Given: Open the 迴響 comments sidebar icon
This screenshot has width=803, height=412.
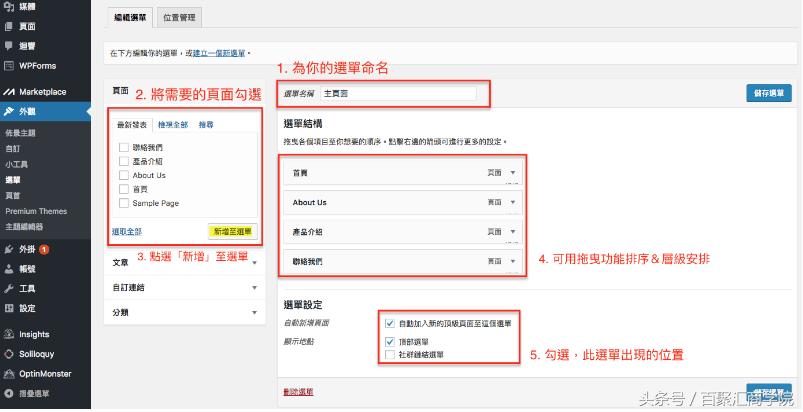Looking at the screenshot, I should point(9,46).
